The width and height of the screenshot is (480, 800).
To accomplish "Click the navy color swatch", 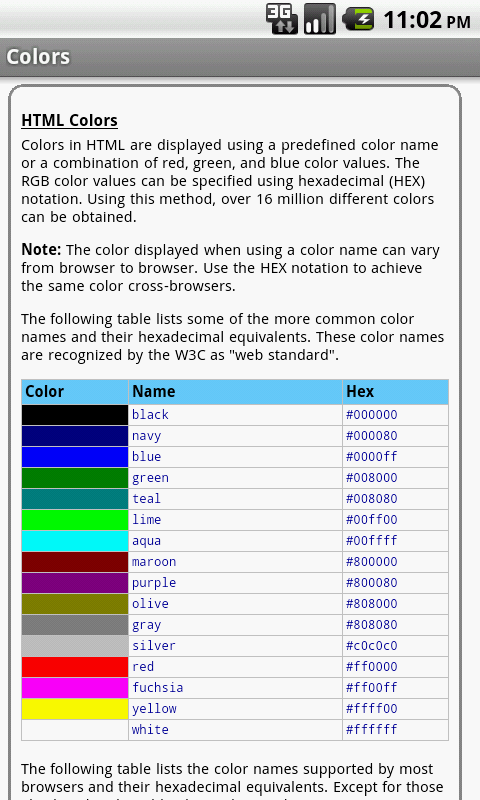I will click(74, 436).
